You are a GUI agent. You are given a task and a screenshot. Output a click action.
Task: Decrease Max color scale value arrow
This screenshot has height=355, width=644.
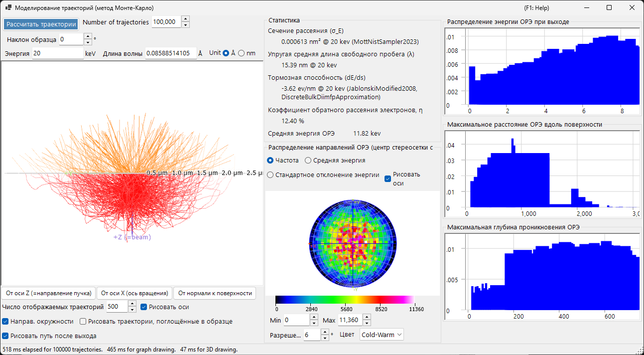367,323
